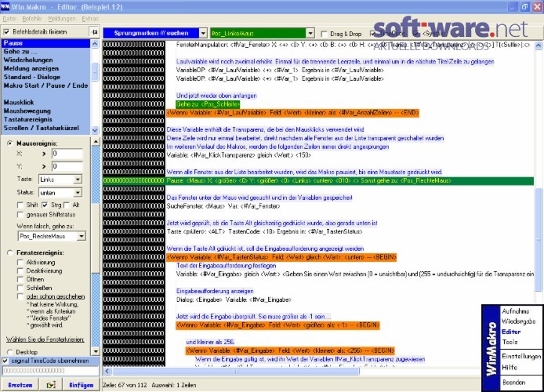The width and height of the screenshot is (544, 392).
Task: Enable the Drag & Drop checkbox
Action: (x=324, y=34)
